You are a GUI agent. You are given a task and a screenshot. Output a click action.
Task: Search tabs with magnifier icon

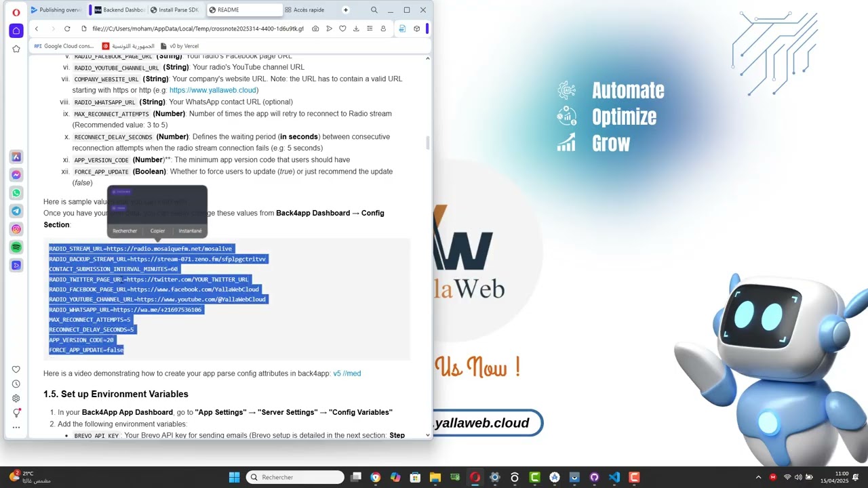click(374, 10)
